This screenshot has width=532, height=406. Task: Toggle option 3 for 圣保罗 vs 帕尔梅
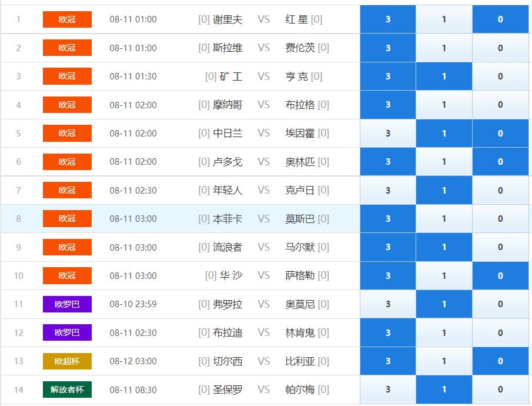(x=388, y=390)
